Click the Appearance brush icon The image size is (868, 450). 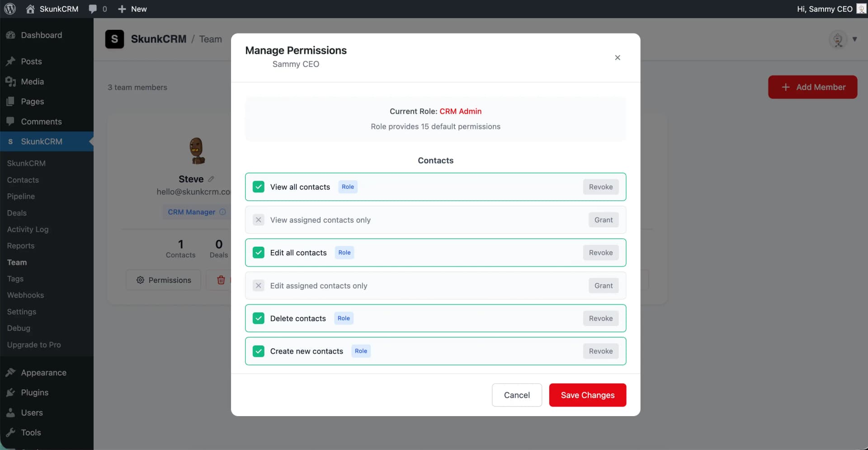(11, 372)
